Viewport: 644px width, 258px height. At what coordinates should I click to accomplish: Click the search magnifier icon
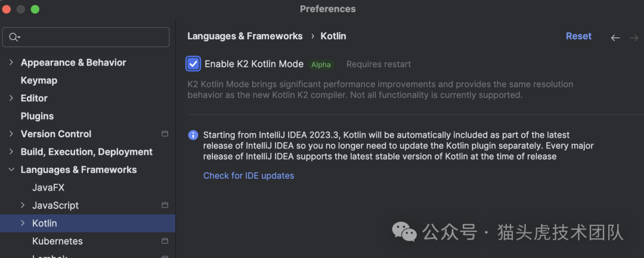(x=14, y=37)
